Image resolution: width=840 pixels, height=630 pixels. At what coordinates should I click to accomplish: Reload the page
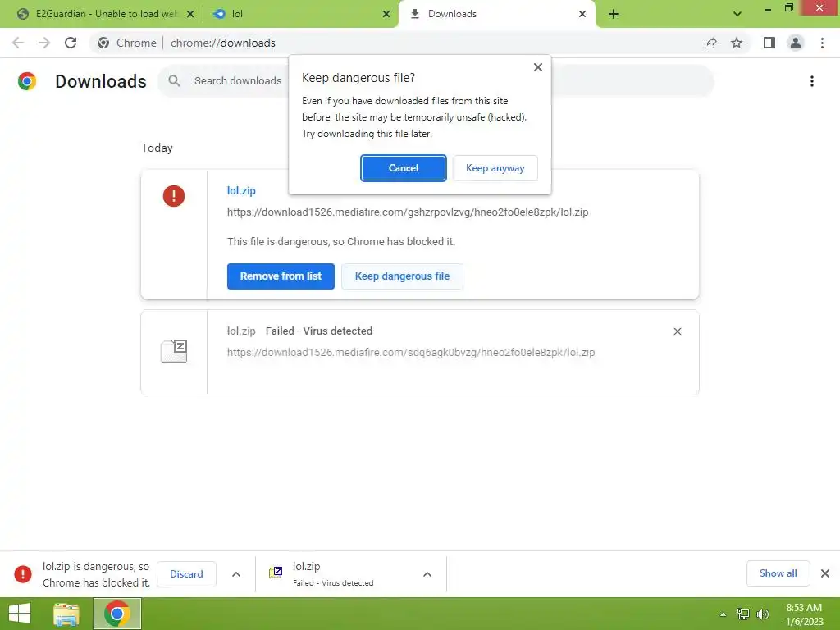click(x=71, y=43)
